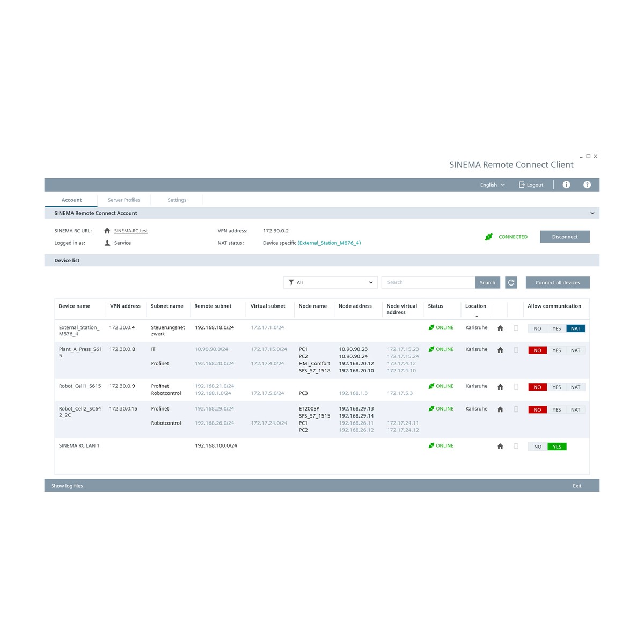Set Robot_Cell1_S615 communication to NO
Screen dimensions: 644x644
(x=538, y=387)
